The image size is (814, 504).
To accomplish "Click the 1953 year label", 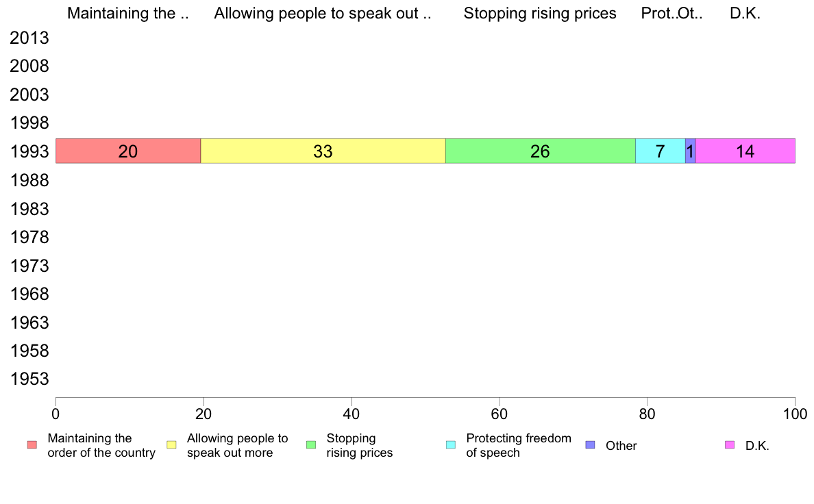I will [x=29, y=379].
